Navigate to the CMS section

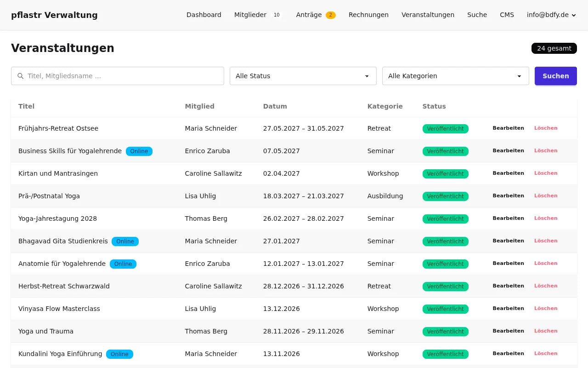click(x=507, y=15)
